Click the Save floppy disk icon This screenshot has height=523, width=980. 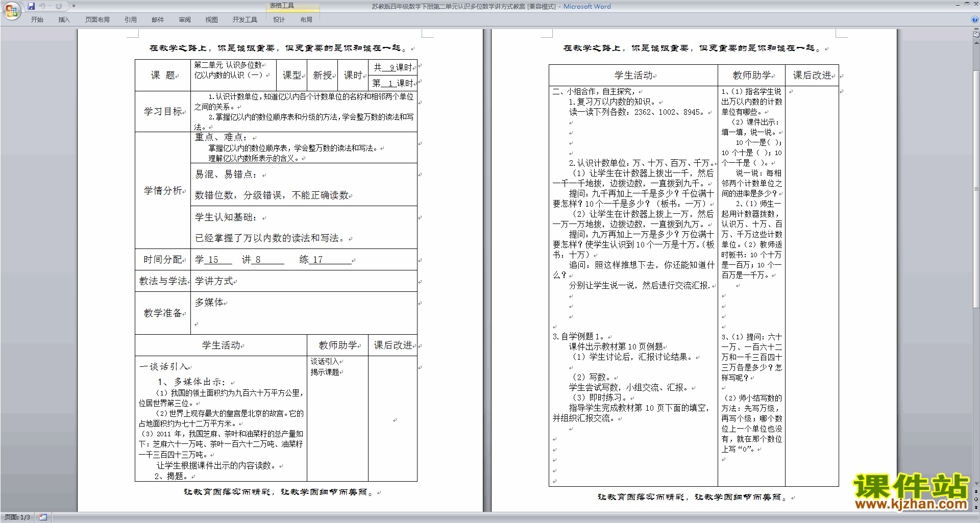[31, 6]
